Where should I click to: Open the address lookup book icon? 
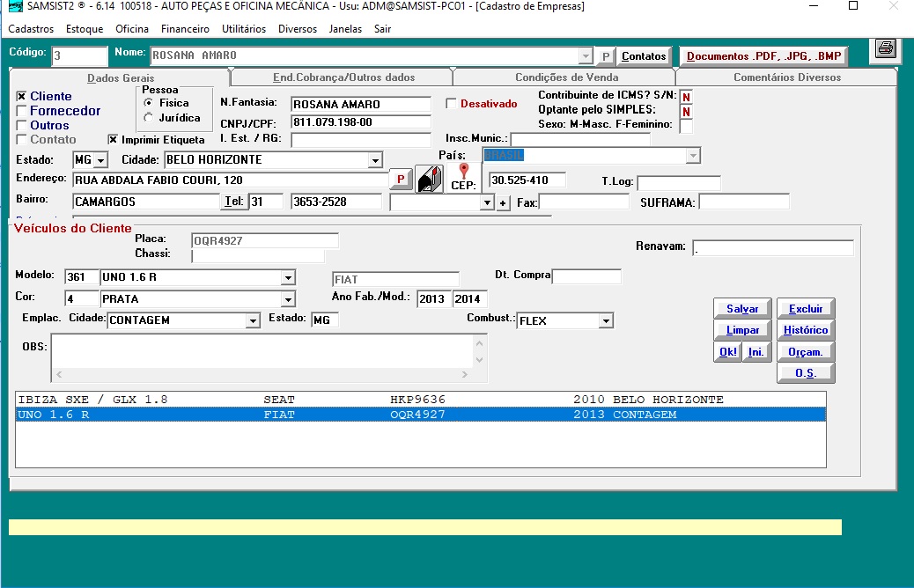pos(429,179)
